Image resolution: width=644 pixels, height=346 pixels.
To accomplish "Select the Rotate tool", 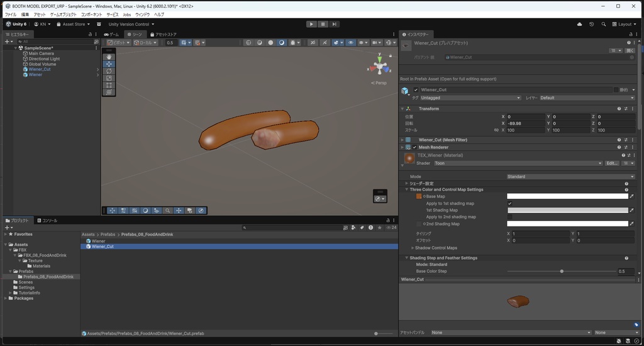I will pyautogui.click(x=109, y=71).
